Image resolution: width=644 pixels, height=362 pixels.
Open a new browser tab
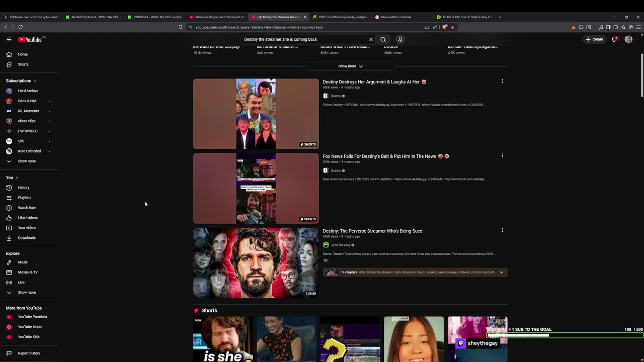coord(500,17)
